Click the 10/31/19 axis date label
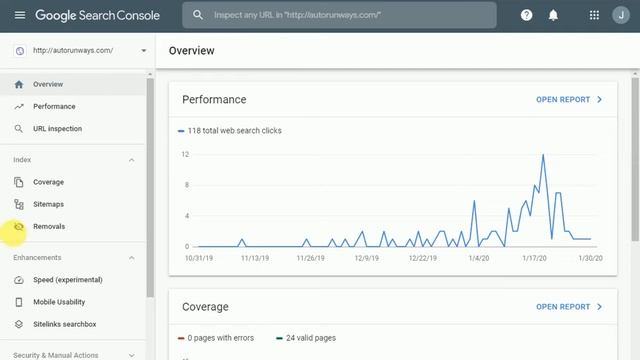Screen dimensions: 640x360 (x=199, y=258)
